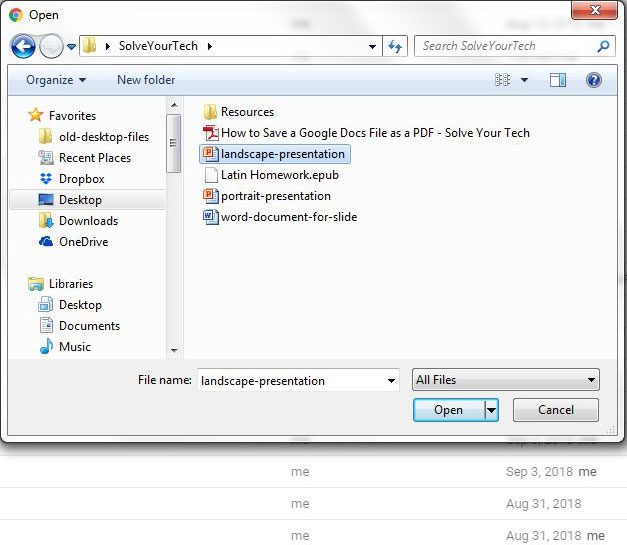Click the navigation pane scrollbar down arrow

pos(174,351)
